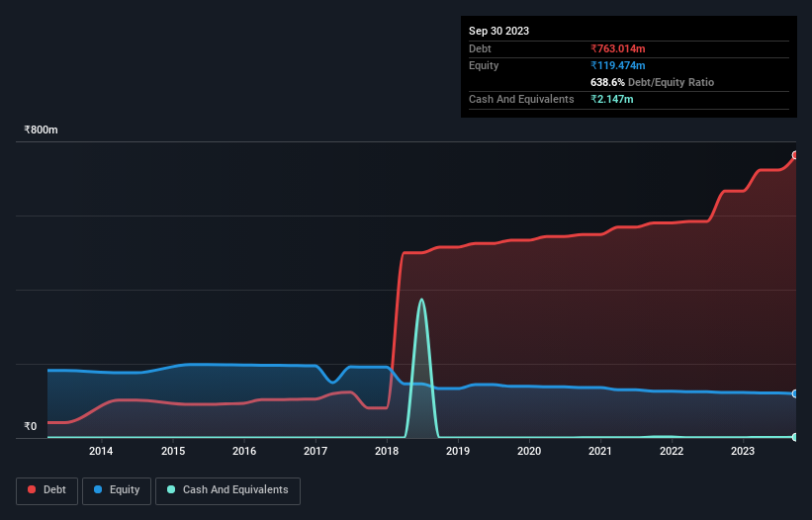Click the ₹2.147m cash value
This screenshot has width=812, height=520.
611,99
